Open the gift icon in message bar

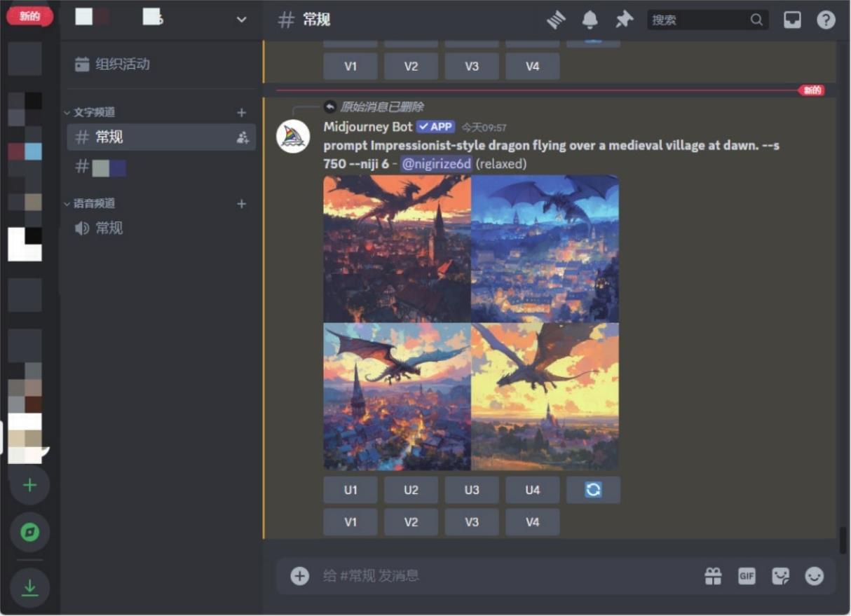tap(713, 576)
